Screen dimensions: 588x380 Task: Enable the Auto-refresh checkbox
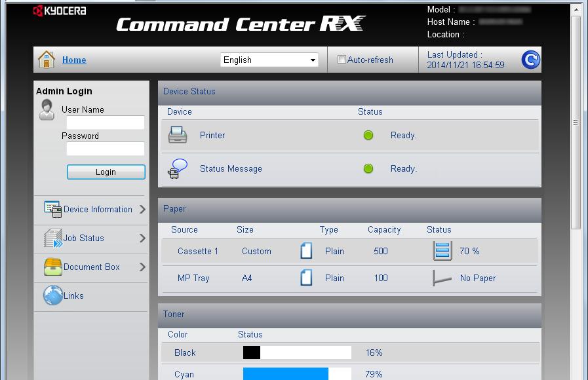click(x=342, y=59)
